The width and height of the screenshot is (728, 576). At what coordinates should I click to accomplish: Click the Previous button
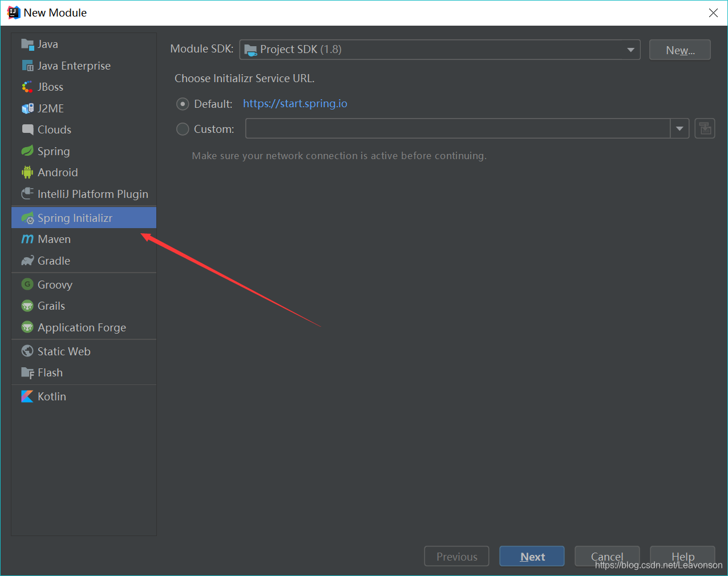pos(456,557)
